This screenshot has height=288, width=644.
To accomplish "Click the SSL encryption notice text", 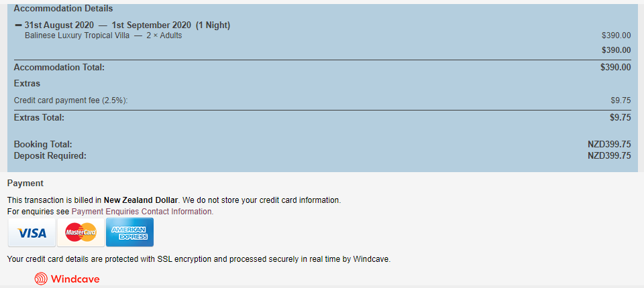I will click(199, 259).
